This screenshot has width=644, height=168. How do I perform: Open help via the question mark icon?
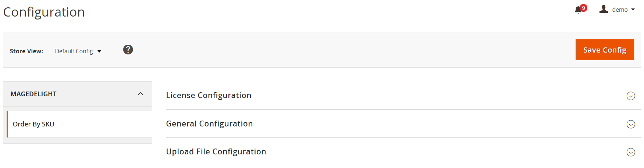point(128,50)
